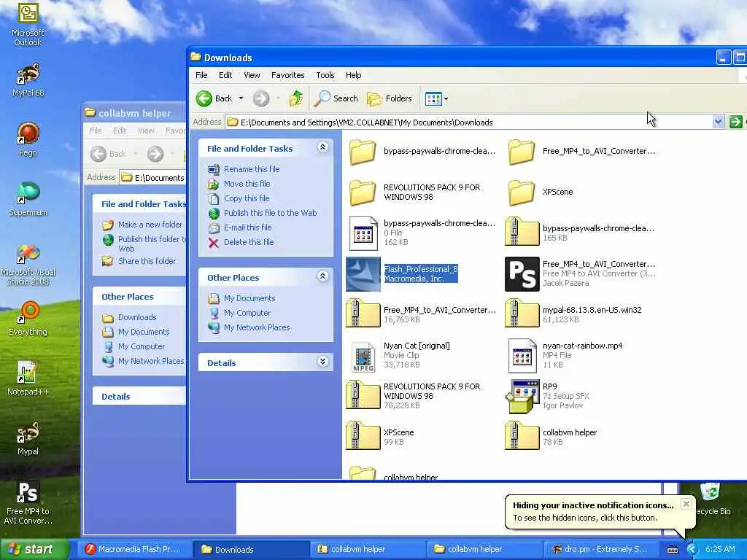Screen dimensions: 747x560
Task: Launch the Mypal desktop shortcut
Action: [x=28, y=438]
